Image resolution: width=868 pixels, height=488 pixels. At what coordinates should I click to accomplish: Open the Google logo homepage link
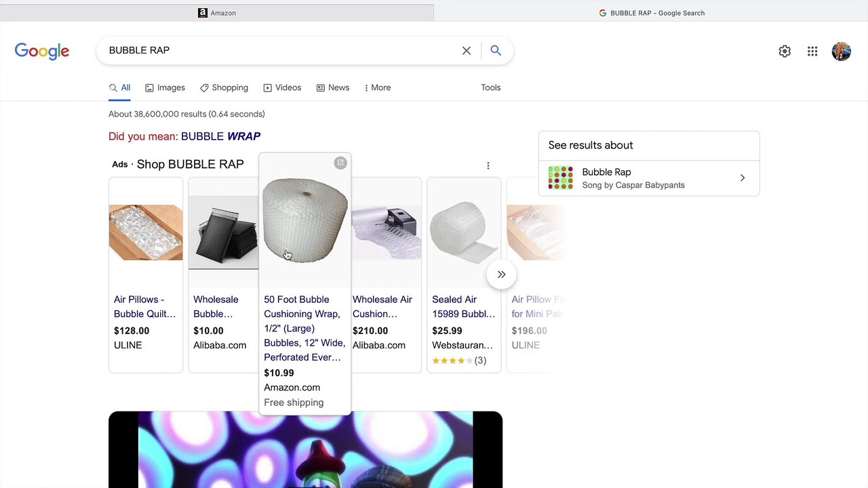[42, 52]
